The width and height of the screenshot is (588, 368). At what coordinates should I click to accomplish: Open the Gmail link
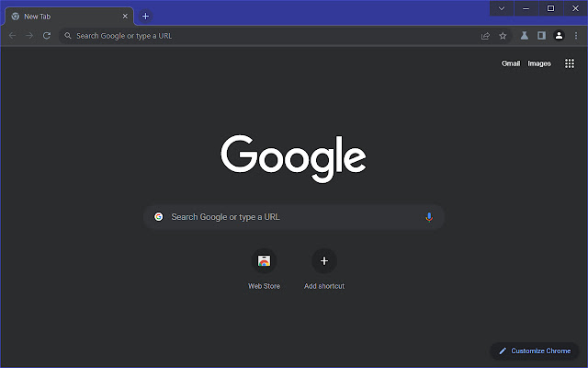[x=511, y=63]
